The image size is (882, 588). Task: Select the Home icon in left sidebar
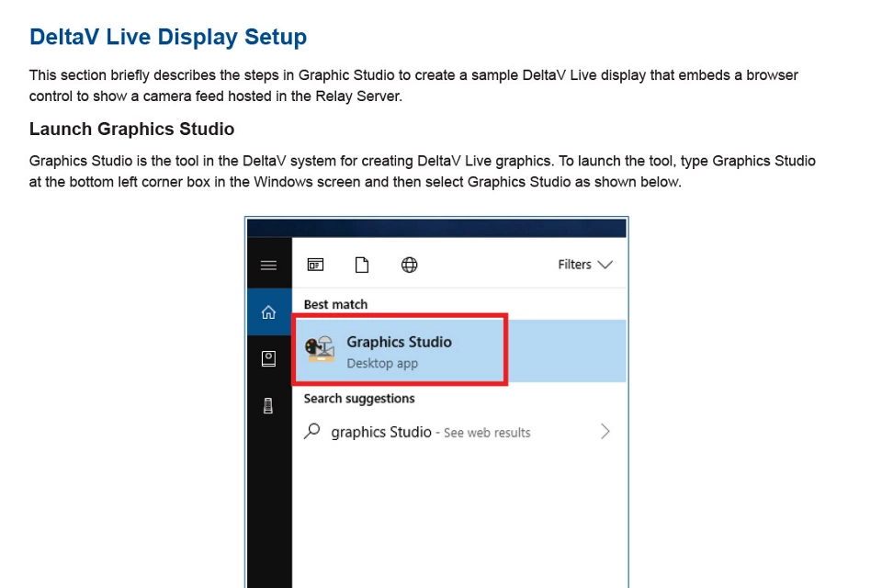268,313
